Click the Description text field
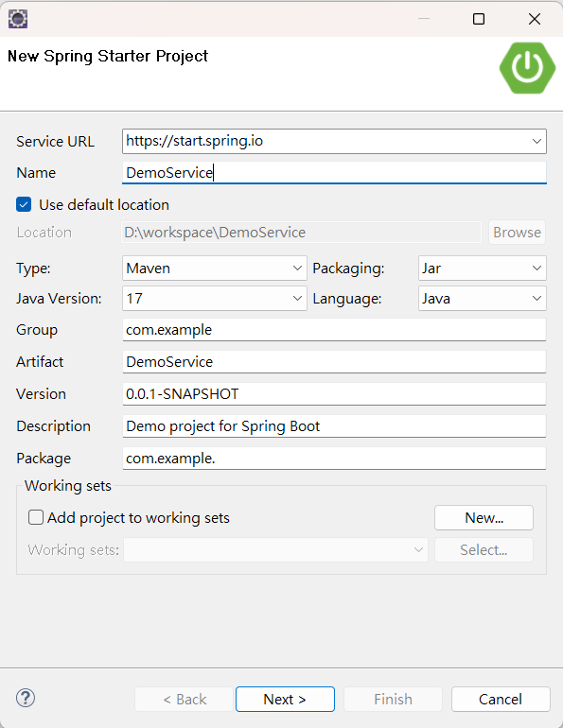Image resolution: width=563 pixels, height=728 pixels. (334, 426)
